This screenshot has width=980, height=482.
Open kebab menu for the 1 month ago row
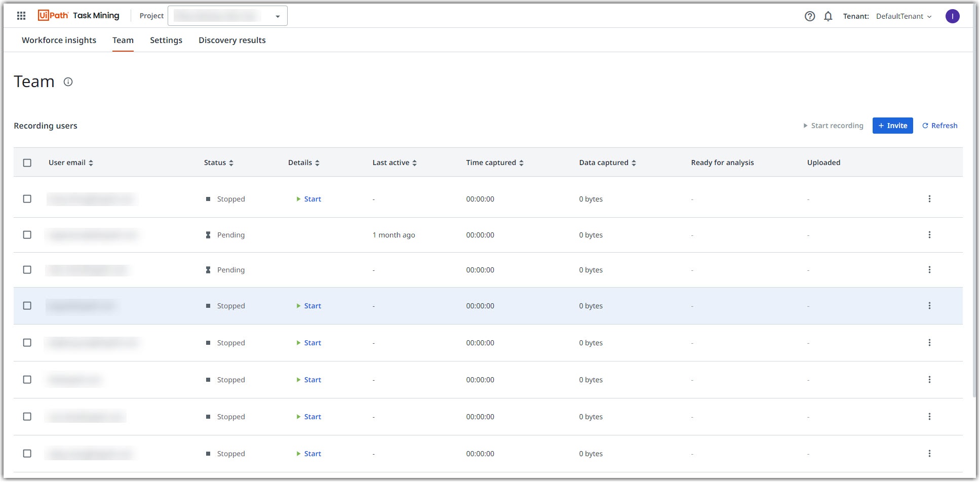(929, 235)
